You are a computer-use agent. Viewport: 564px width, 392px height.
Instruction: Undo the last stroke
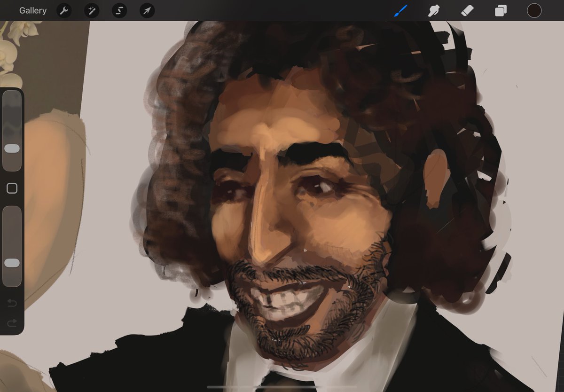pyautogui.click(x=12, y=303)
